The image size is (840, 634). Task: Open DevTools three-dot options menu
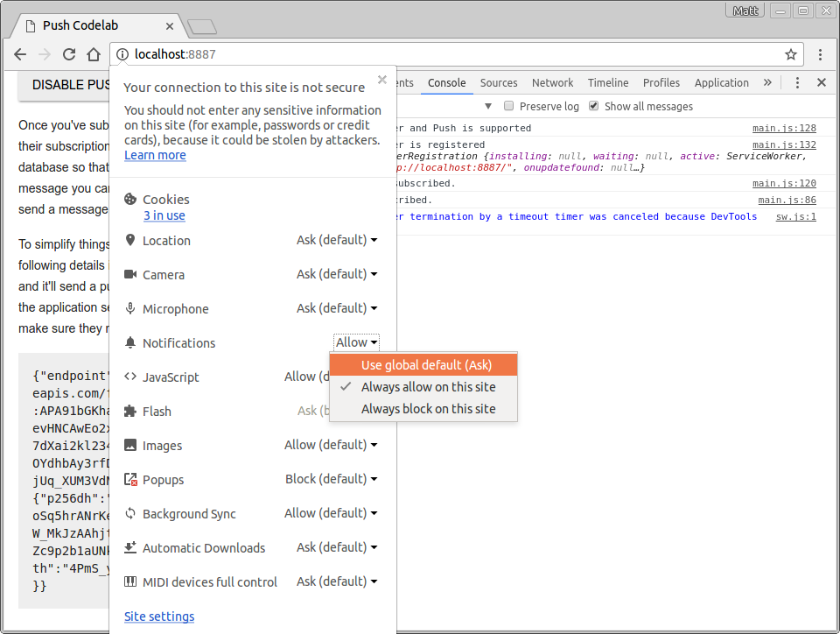(798, 82)
